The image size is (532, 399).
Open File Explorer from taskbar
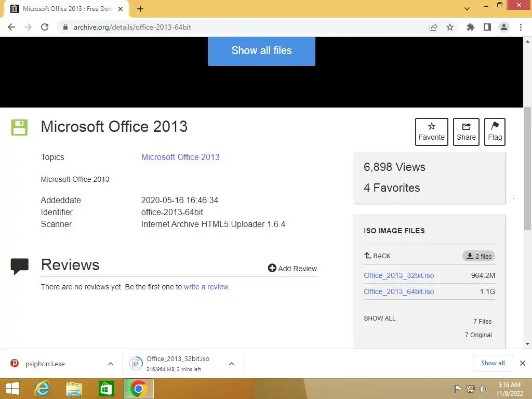click(74, 389)
